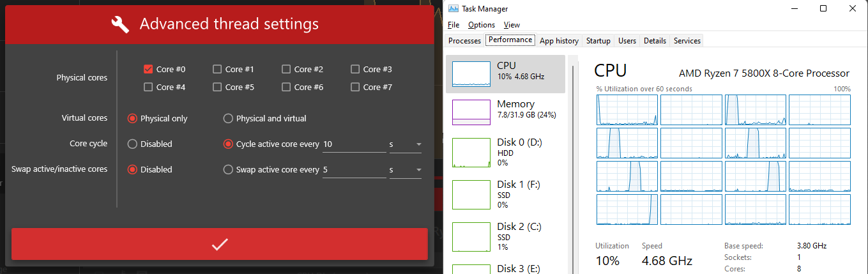Click the wrench icon in dialog header

pyautogui.click(x=120, y=25)
